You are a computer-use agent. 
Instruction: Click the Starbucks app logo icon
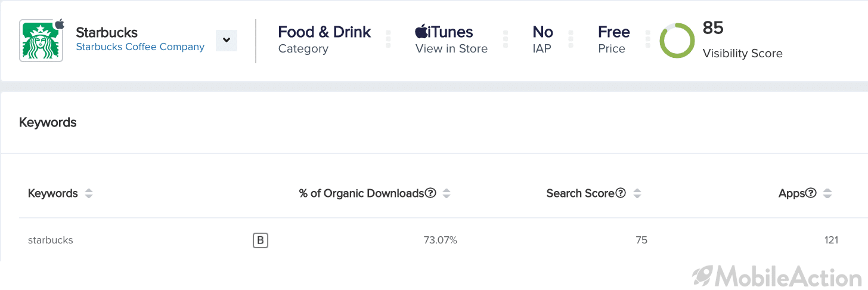41,41
